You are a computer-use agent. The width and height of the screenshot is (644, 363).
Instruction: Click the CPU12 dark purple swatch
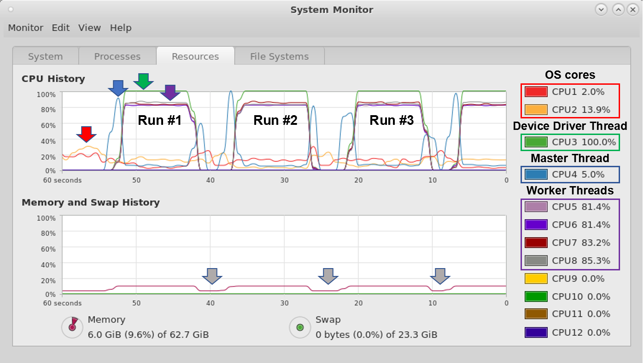click(x=536, y=332)
